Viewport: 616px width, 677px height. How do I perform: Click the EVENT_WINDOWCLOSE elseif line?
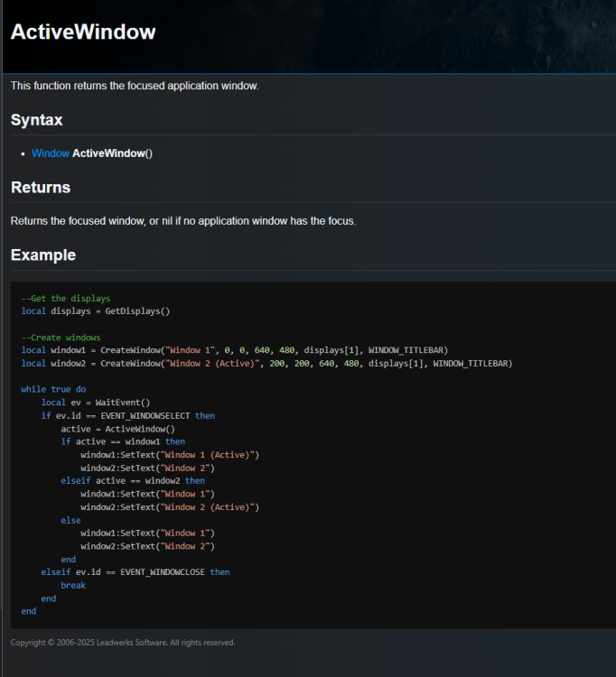pos(135,572)
